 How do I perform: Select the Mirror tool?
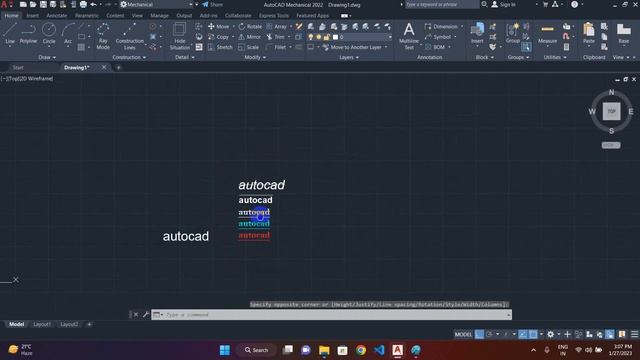[249, 37]
